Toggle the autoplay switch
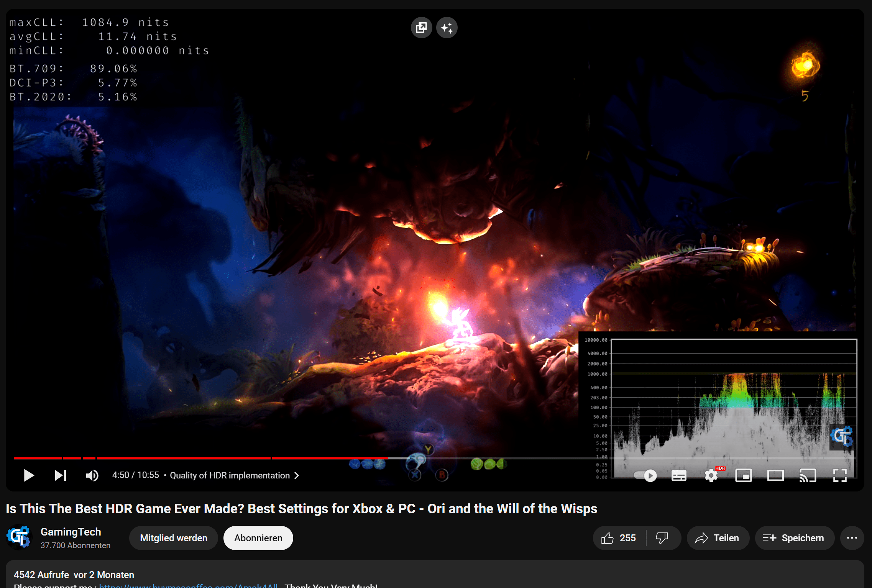 645,475
